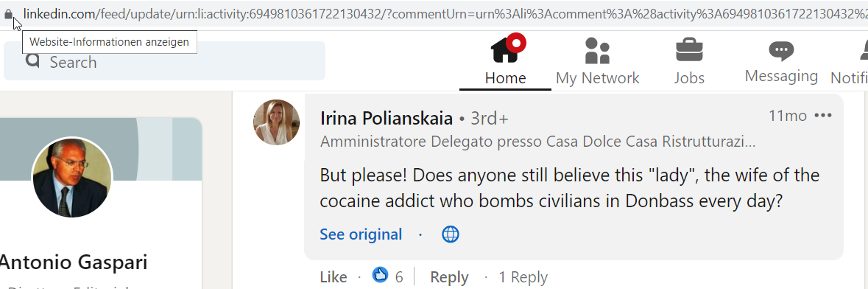The width and height of the screenshot is (868, 289).
Task: Click the search magnifier icon
Action: point(33,60)
